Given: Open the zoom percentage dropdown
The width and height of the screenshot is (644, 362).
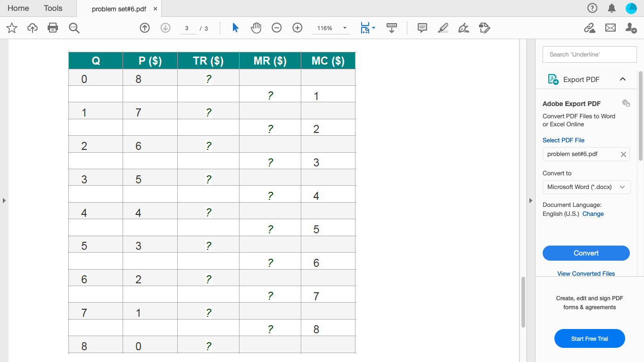Looking at the screenshot, I should click(345, 28).
